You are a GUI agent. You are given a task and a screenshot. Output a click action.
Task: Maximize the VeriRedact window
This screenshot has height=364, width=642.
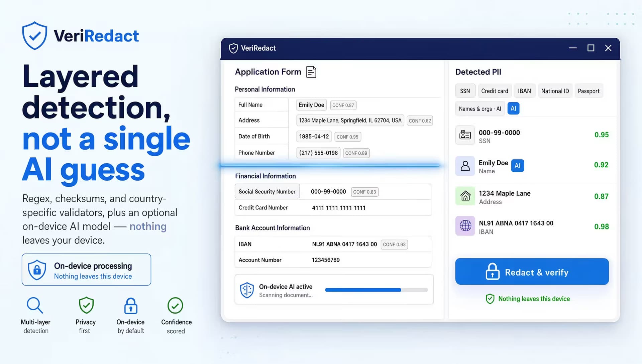coord(591,48)
